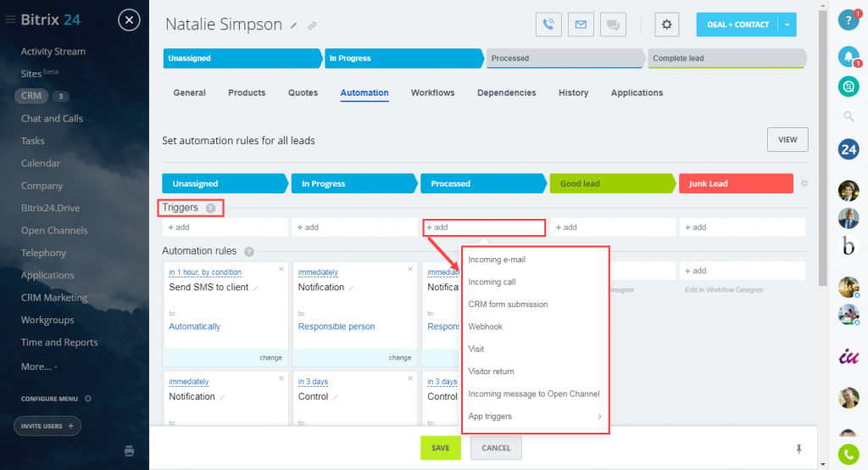Switch to the Applications tab
The height and width of the screenshot is (470, 868).
637,92
